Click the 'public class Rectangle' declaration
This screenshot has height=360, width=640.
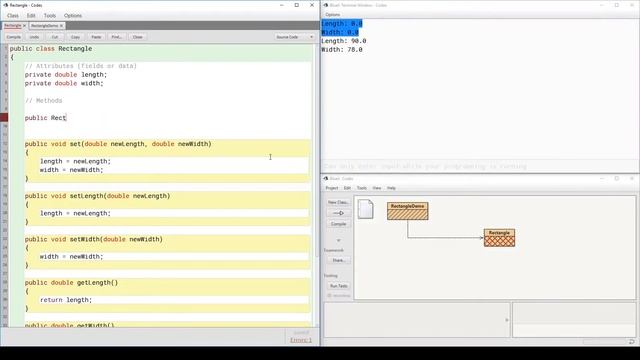[51, 49]
